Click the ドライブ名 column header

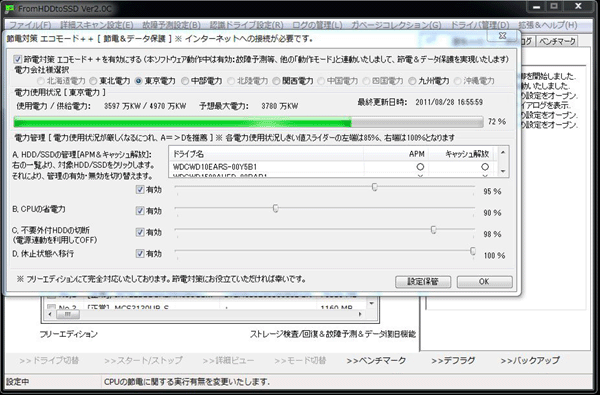(x=266, y=154)
